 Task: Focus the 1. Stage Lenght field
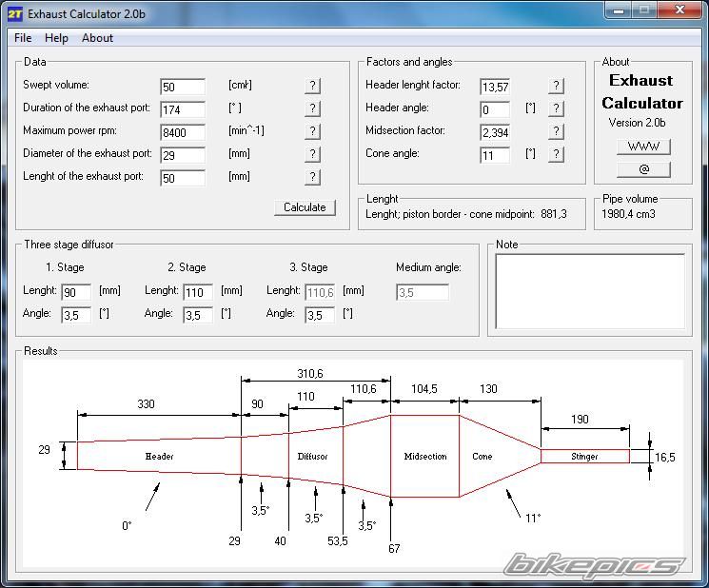point(76,292)
